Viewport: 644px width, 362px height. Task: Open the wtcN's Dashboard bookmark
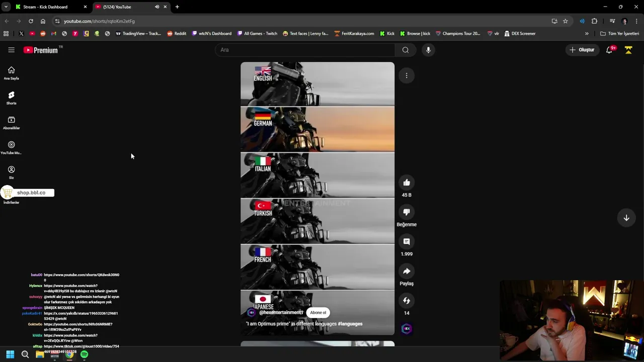(212, 34)
